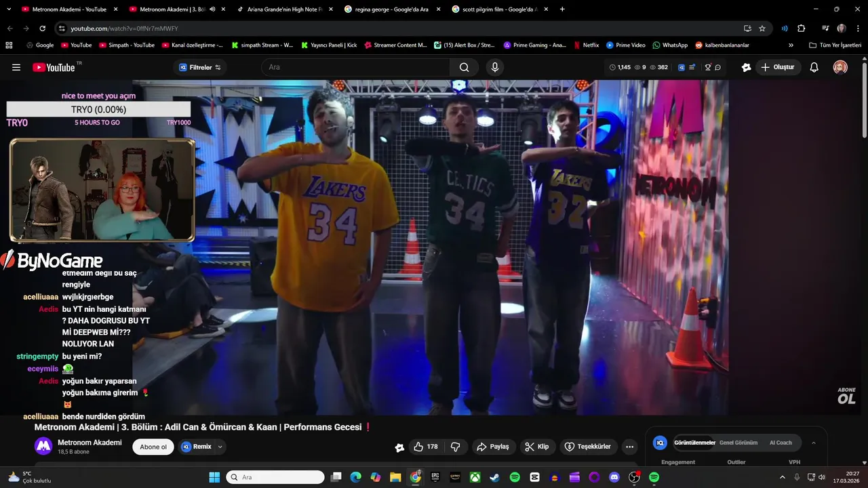Open a new browser tab
Image resolution: width=868 pixels, height=488 pixels.
[562, 9]
